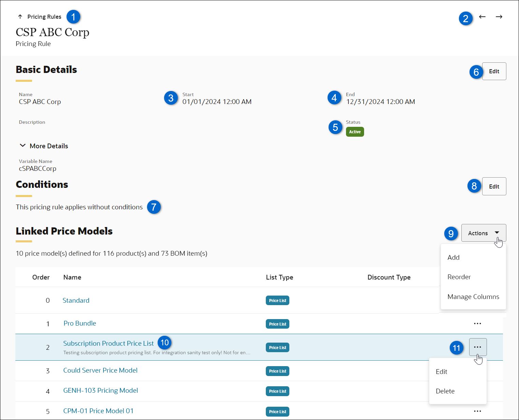Choose Delete from the row context menu

click(445, 391)
